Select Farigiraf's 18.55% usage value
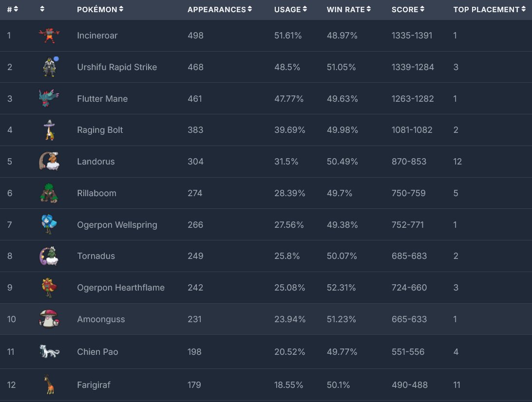Screen dimensions: 532x402 point(289,385)
